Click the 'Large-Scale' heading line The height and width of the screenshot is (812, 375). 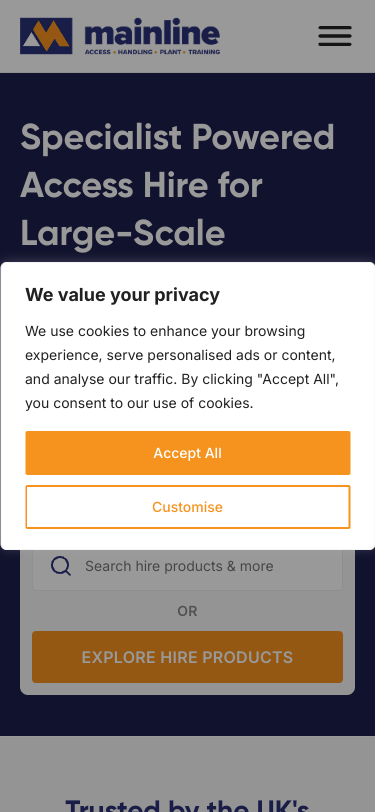(x=123, y=234)
